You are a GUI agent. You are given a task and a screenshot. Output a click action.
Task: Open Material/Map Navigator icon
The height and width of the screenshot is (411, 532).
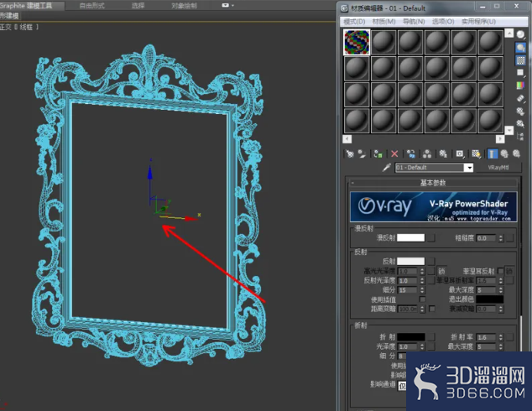(x=520, y=137)
